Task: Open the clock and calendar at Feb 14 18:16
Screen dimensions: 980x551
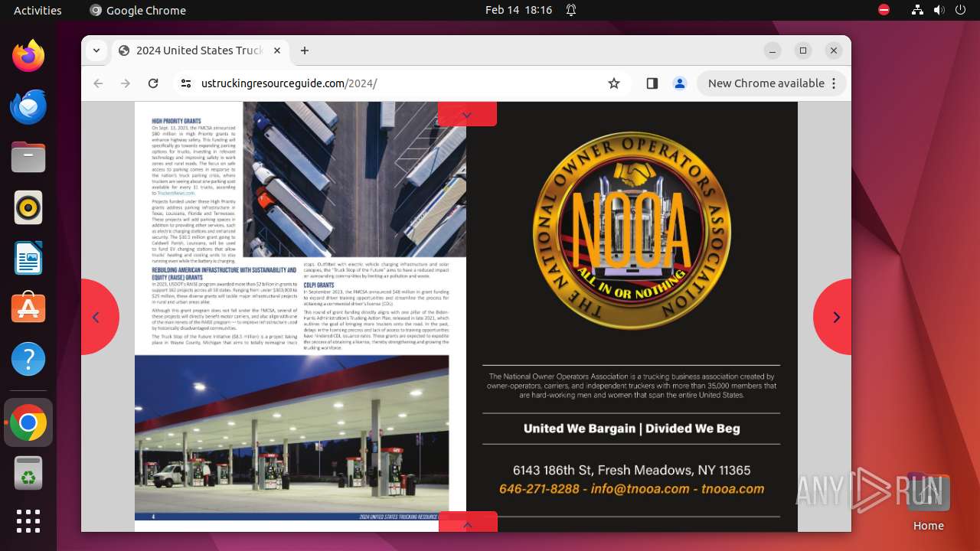Action: coord(518,10)
